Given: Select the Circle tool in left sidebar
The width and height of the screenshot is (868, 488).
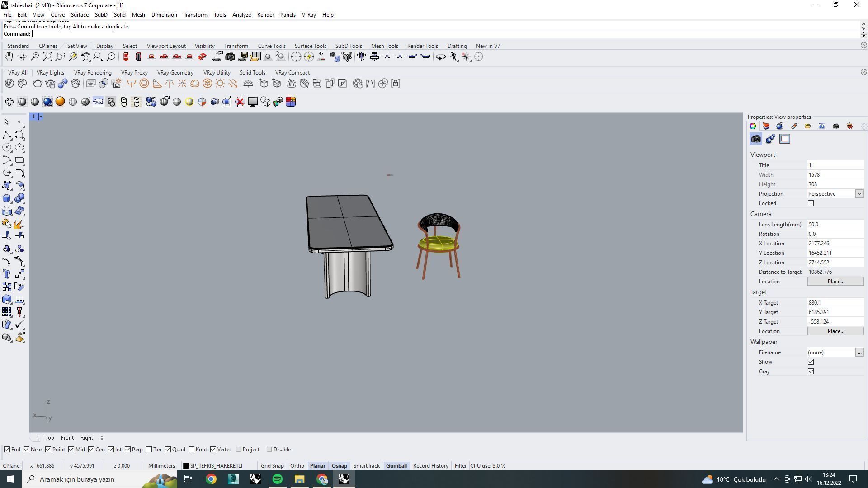Looking at the screenshot, I should (x=7, y=147).
